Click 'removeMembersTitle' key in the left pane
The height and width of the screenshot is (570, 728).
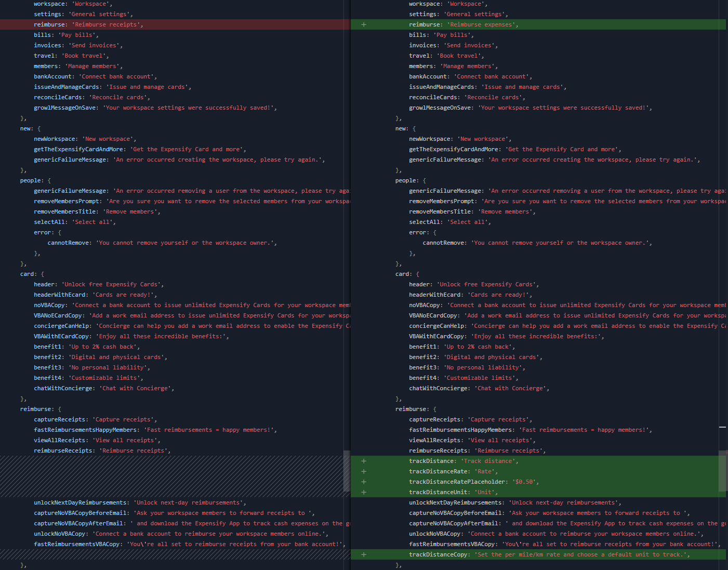click(x=65, y=211)
